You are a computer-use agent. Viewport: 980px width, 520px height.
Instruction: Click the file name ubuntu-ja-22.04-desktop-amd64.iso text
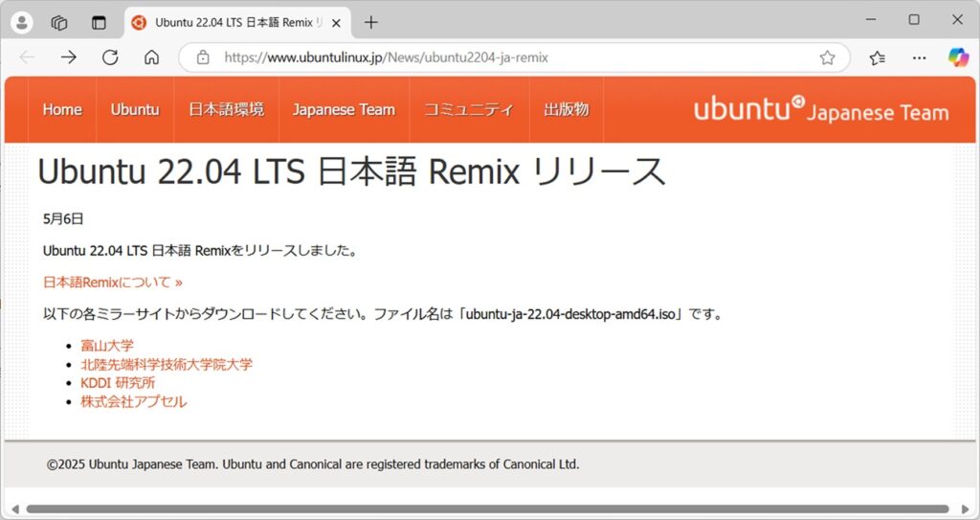pos(570,314)
